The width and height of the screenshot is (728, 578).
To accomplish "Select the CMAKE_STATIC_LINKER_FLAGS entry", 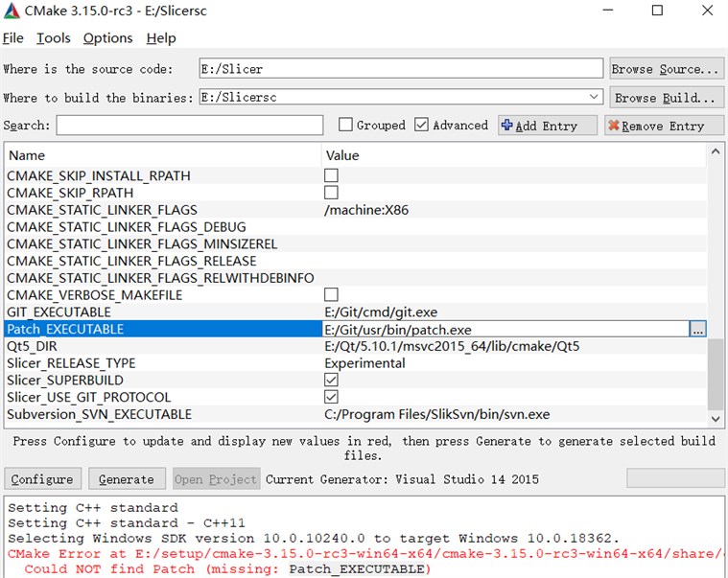I will point(102,210).
